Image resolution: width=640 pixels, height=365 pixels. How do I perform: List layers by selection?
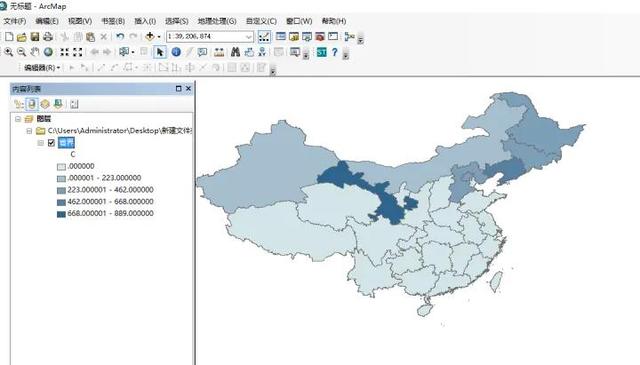point(58,104)
